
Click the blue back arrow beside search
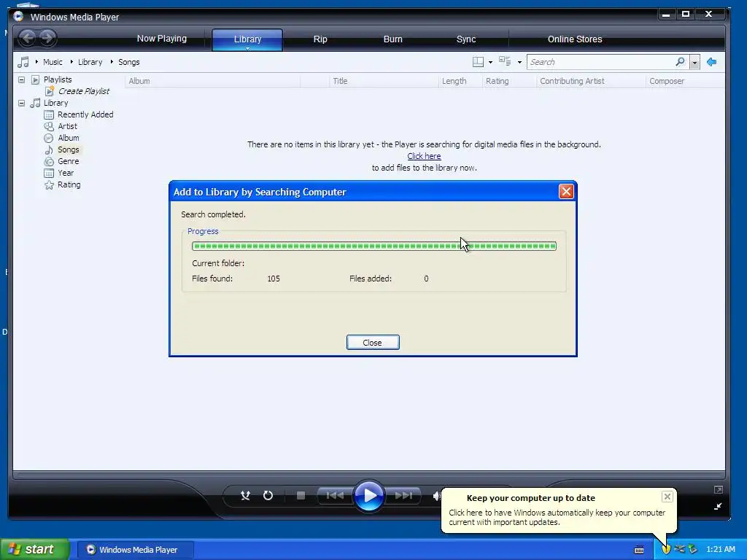(712, 62)
